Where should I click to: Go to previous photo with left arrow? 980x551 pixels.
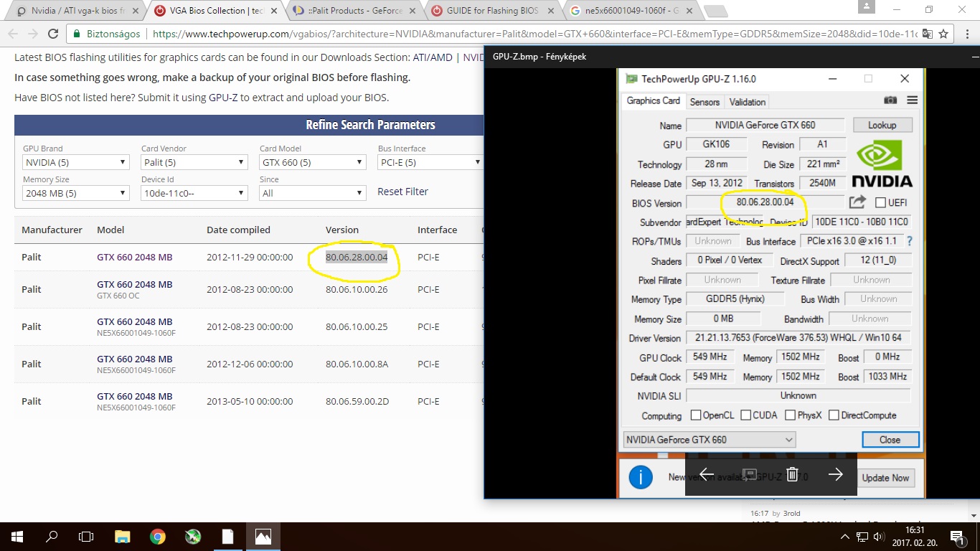pos(707,474)
